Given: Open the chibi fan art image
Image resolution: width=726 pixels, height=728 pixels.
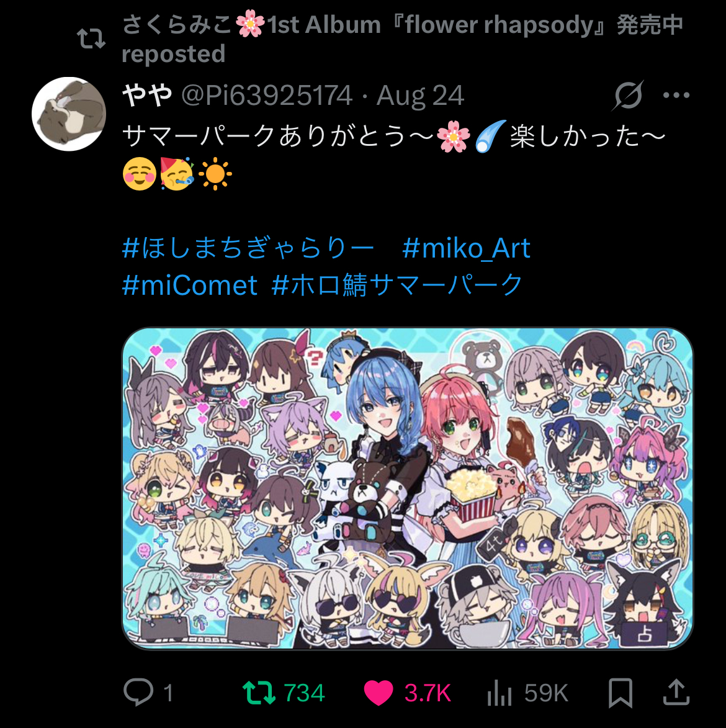Looking at the screenshot, I should 407,488.
